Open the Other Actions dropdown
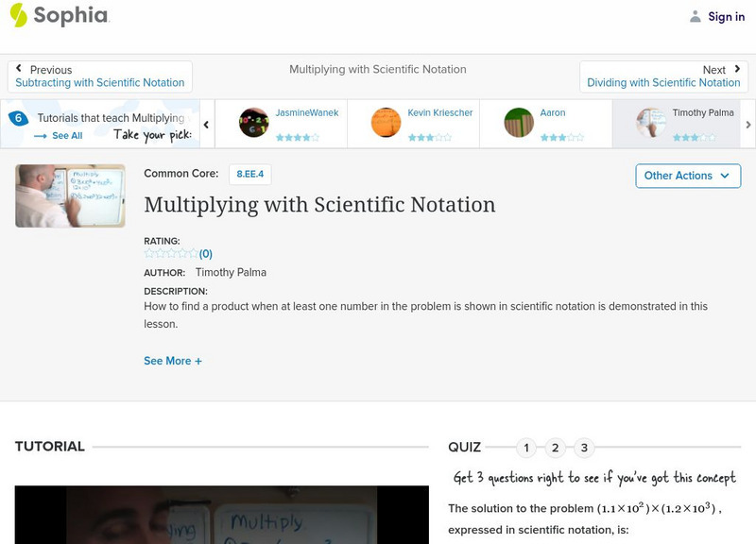The width and height of the screenshot is (756, 544). coord(687,176)
